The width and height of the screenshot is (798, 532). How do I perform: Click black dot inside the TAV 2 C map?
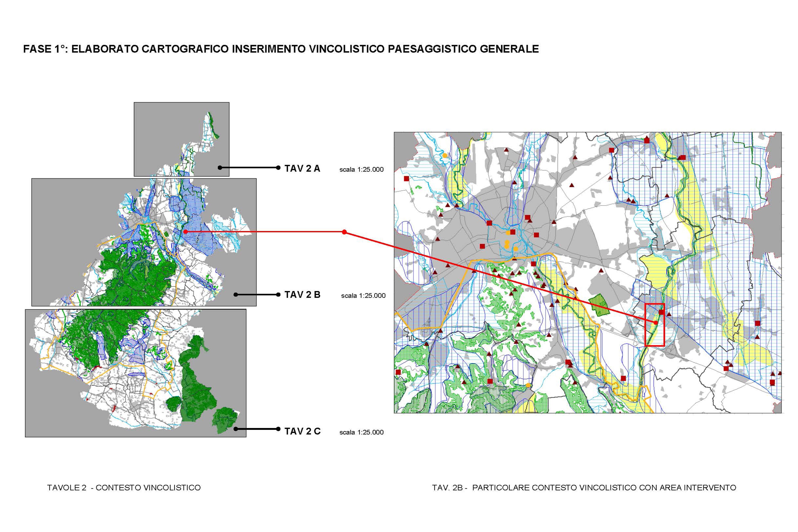pos(236,429)
